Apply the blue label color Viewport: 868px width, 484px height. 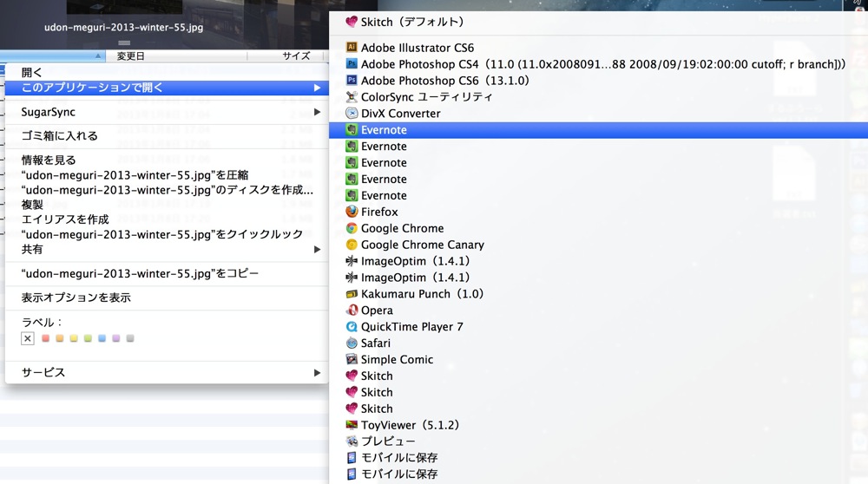(102, 338)
